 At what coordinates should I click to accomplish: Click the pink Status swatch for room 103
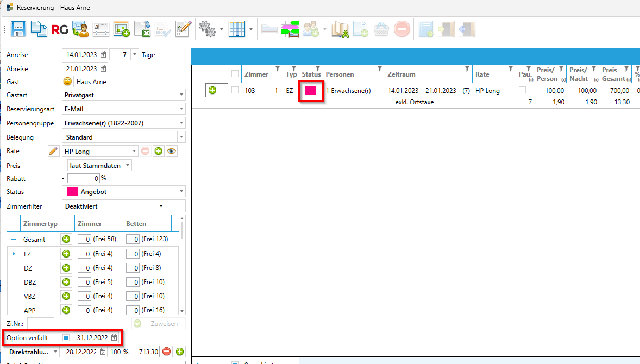click(310, 91)
